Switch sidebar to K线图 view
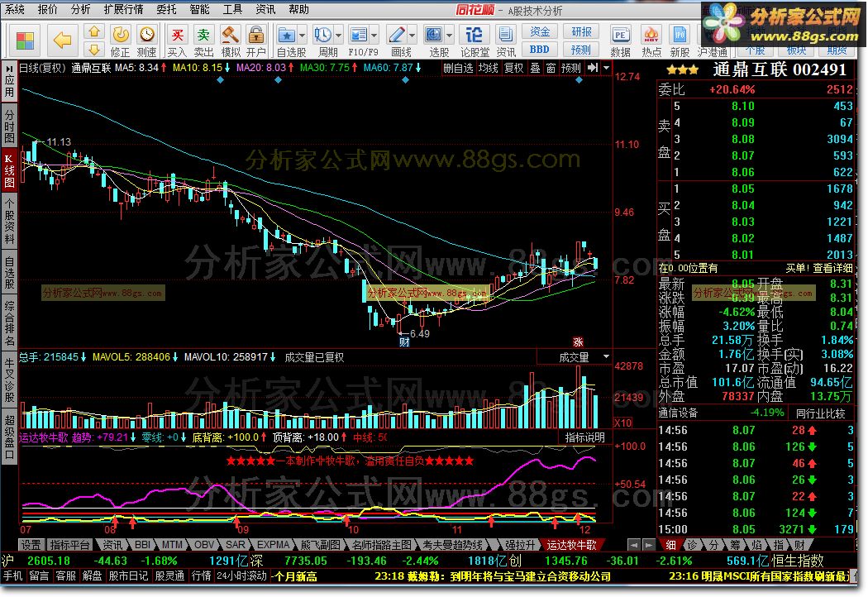Viewport: 868px width, 597px height. pos(9,170)
